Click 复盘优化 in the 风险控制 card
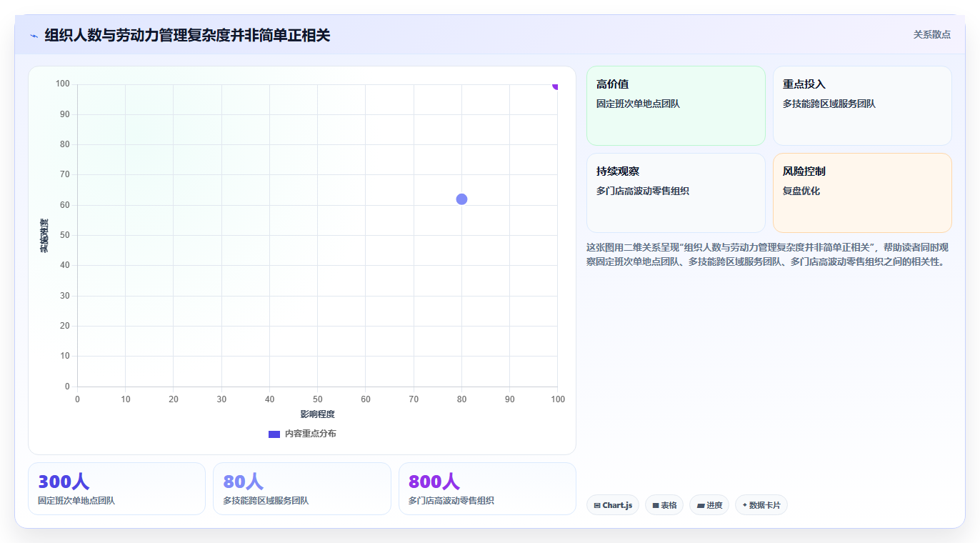Viewport: 980px width, 543px height. coord(801,191)
